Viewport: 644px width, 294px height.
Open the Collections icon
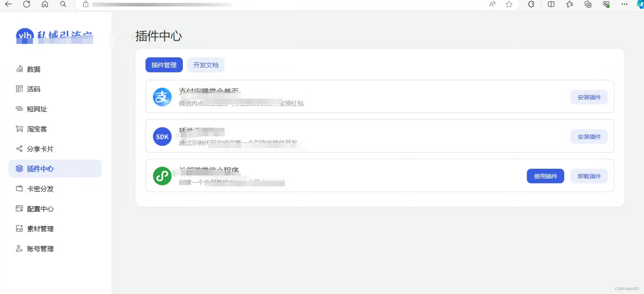[588, 4]
